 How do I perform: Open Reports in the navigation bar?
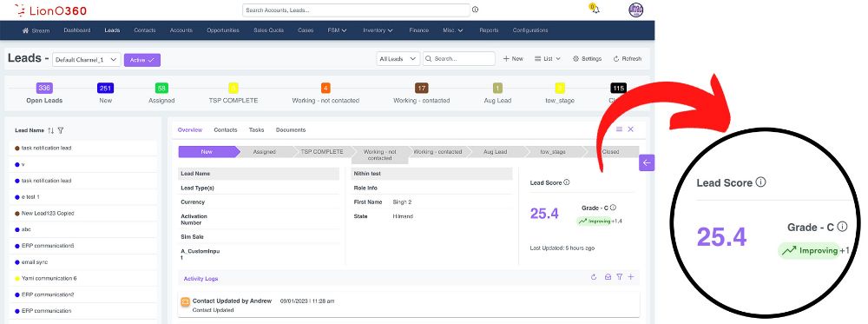[489, 30]
